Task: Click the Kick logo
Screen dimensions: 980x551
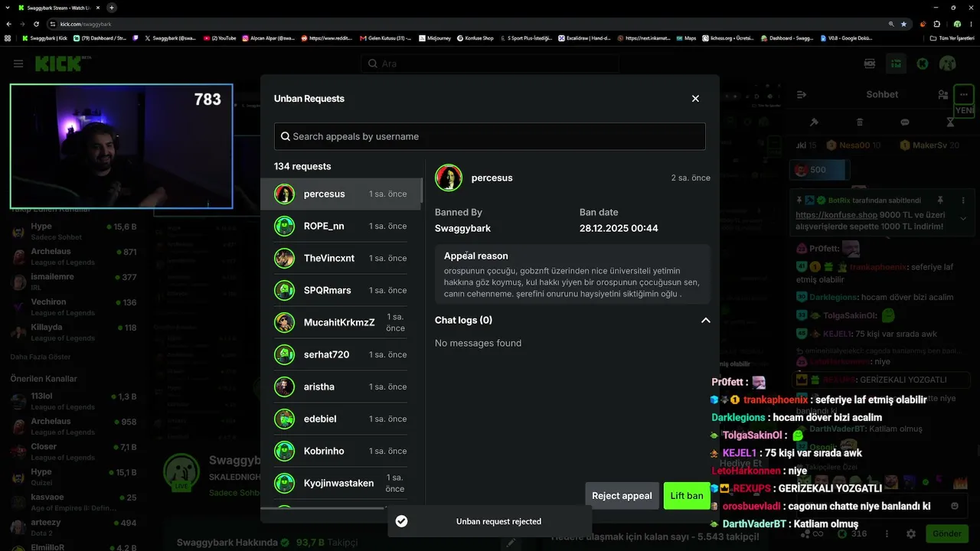Action: (x=61, y=64)
